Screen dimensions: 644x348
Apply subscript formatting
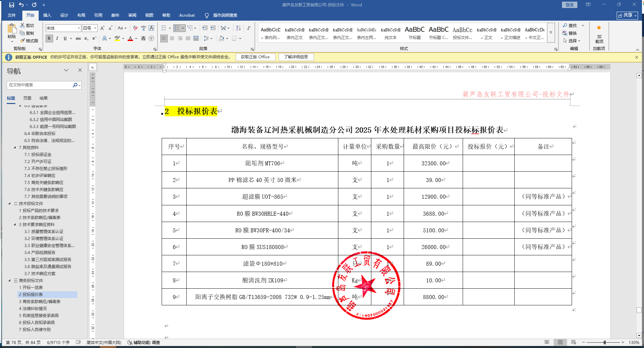click(86, 38)
